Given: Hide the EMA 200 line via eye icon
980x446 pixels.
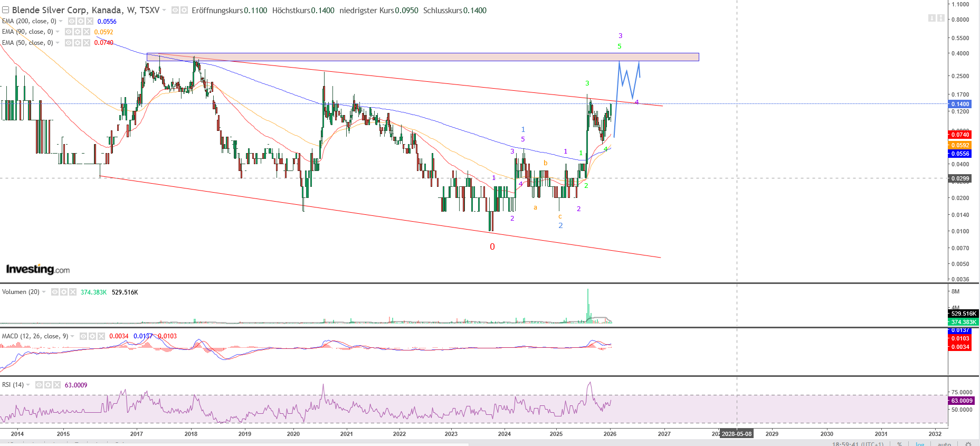Looking at the screenshot, I should click(x=72, y=21).
